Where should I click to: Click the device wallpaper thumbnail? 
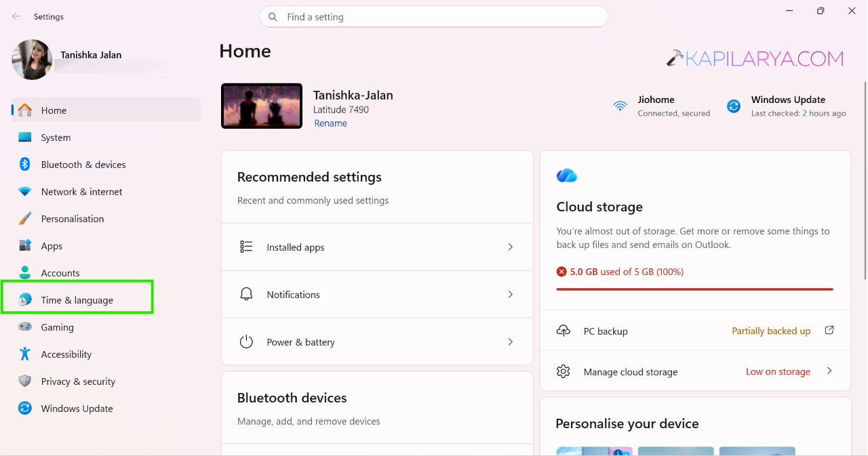click(262, 106)
